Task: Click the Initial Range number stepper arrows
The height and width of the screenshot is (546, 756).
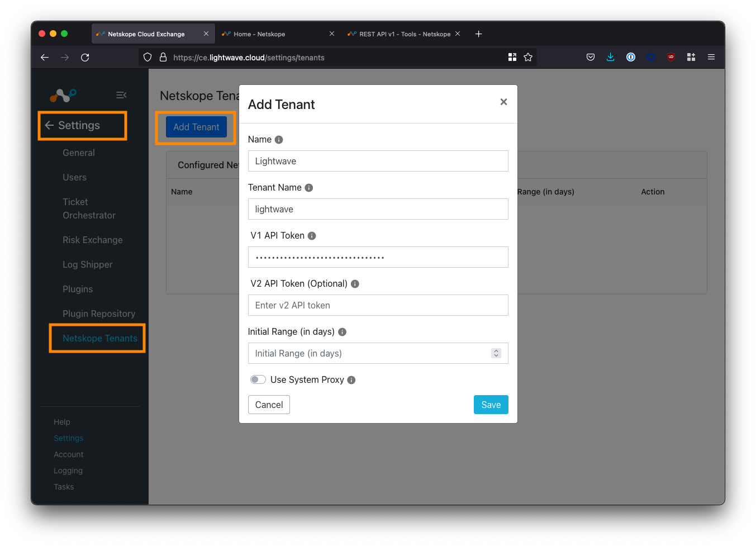Action: 496,353
